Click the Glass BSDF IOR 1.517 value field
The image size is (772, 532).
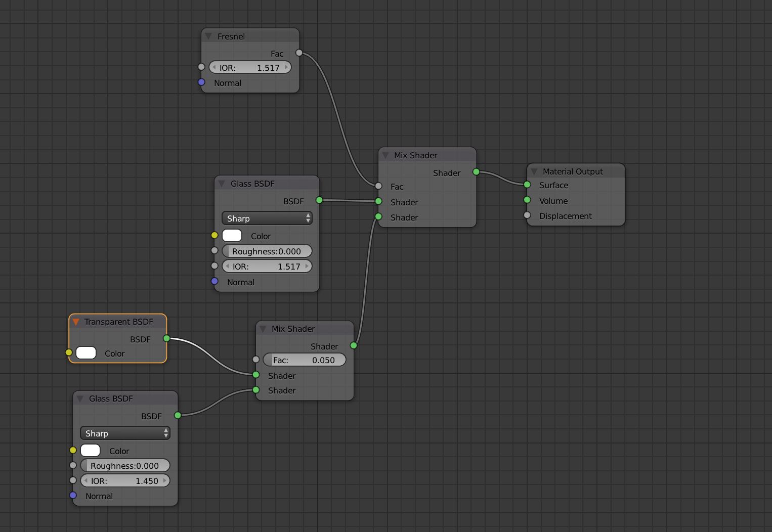pyautogui.click(x=267, y=267)
